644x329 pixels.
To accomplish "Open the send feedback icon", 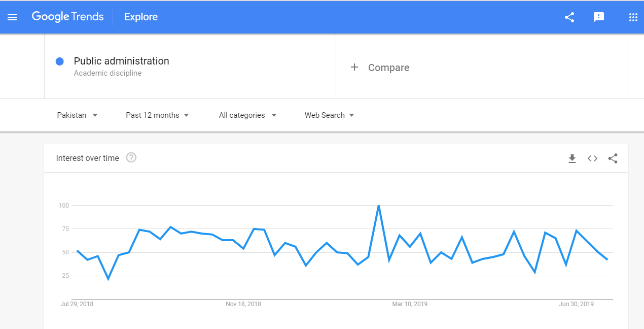I will click(x=599, y=17).
